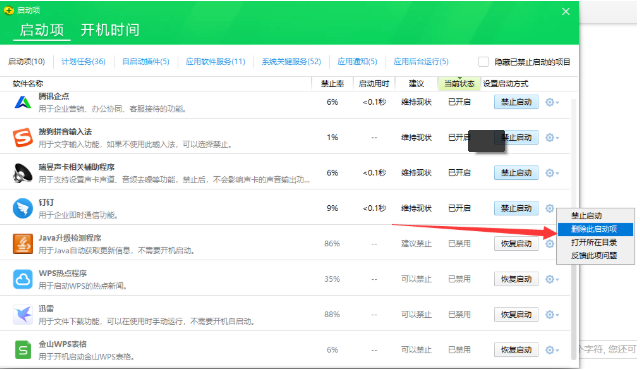The width and height of the screenshot is (640, 370).
Task: Click the 建议 column header
Action: 416,84
